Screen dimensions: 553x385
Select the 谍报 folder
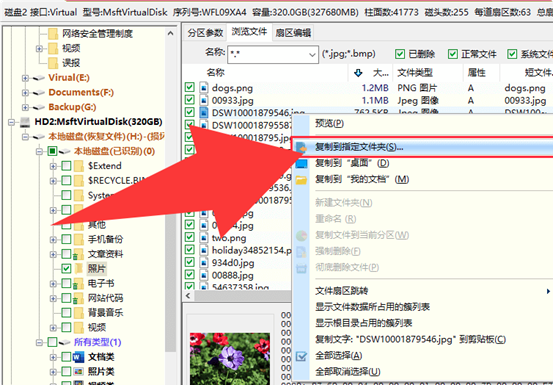(71, 63)
